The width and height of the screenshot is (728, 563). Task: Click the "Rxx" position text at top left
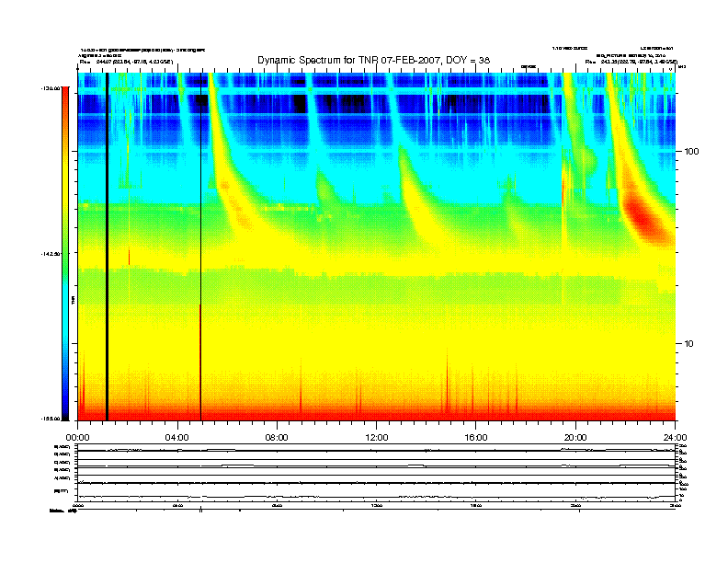coord(126,62)
